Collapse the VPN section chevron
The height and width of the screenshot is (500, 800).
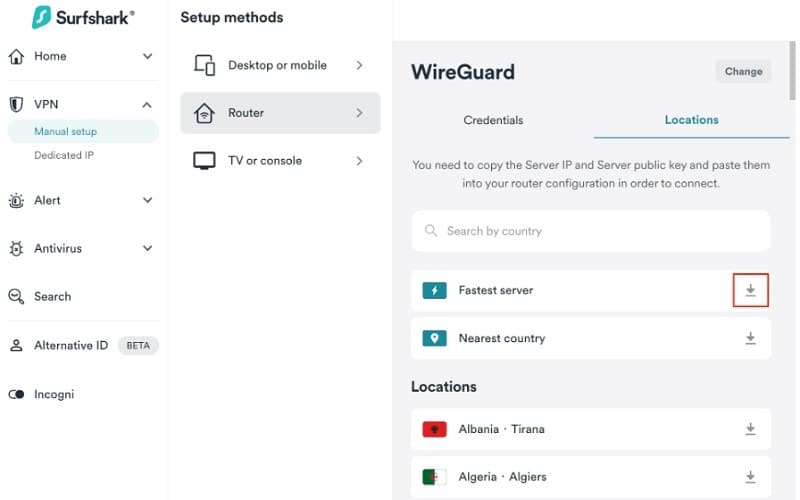(147, 105)
